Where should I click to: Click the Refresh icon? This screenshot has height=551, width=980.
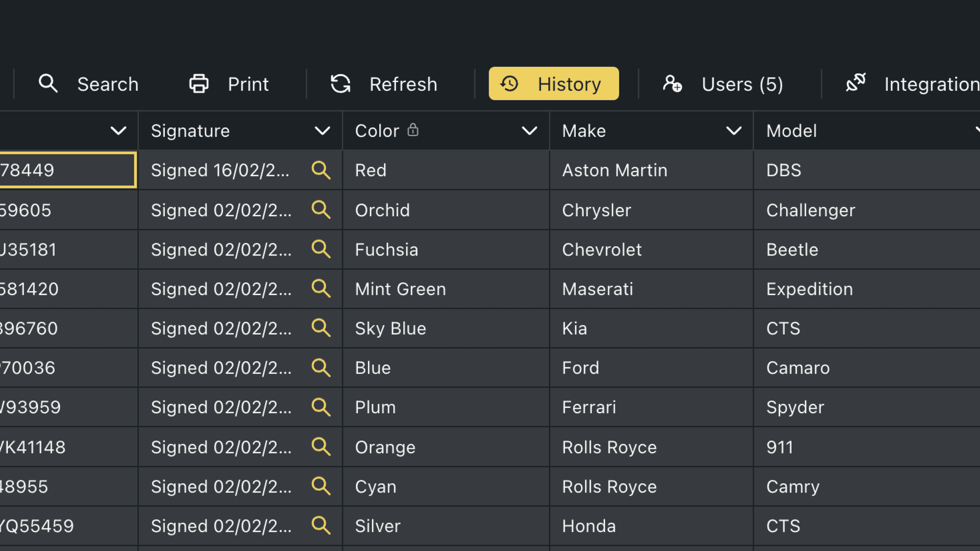(x=340, y=83)
